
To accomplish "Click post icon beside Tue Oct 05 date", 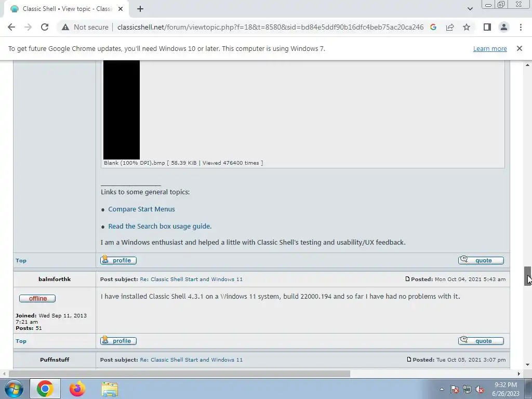I will (409, 360).
